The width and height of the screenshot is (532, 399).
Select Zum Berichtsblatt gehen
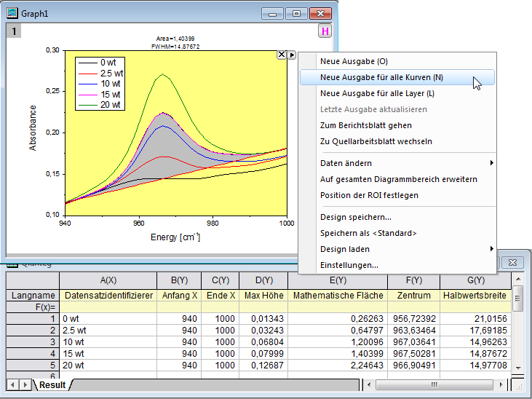click(397, 125)
